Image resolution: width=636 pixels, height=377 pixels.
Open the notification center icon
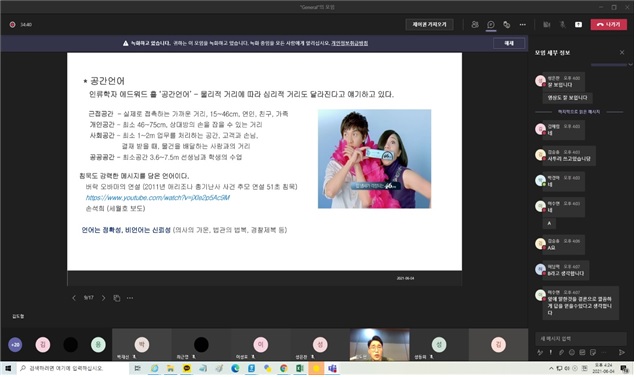pos(624,368)
